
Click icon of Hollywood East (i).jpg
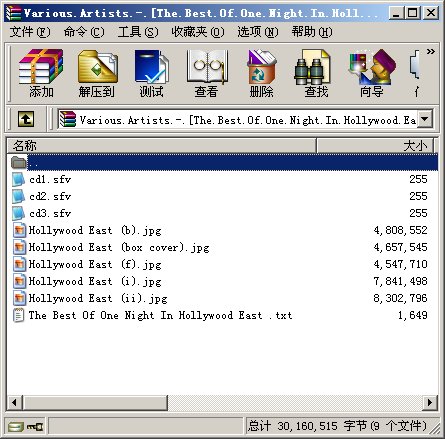(19, 281)
